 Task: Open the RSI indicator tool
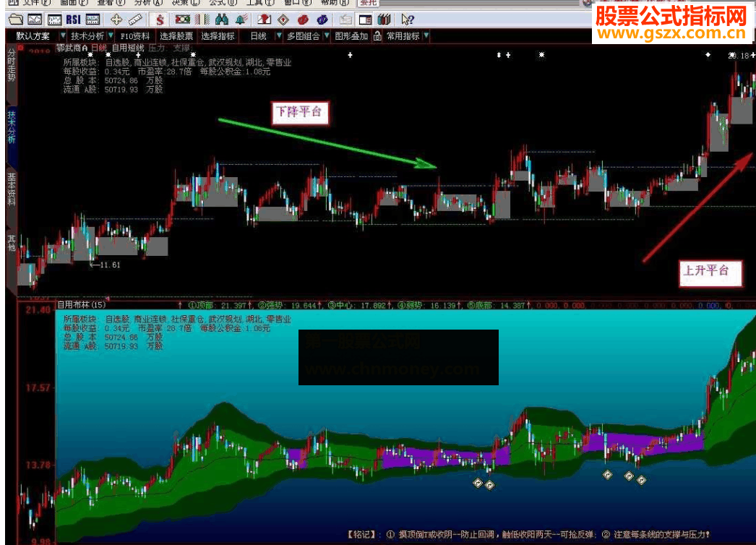(73, 20)
